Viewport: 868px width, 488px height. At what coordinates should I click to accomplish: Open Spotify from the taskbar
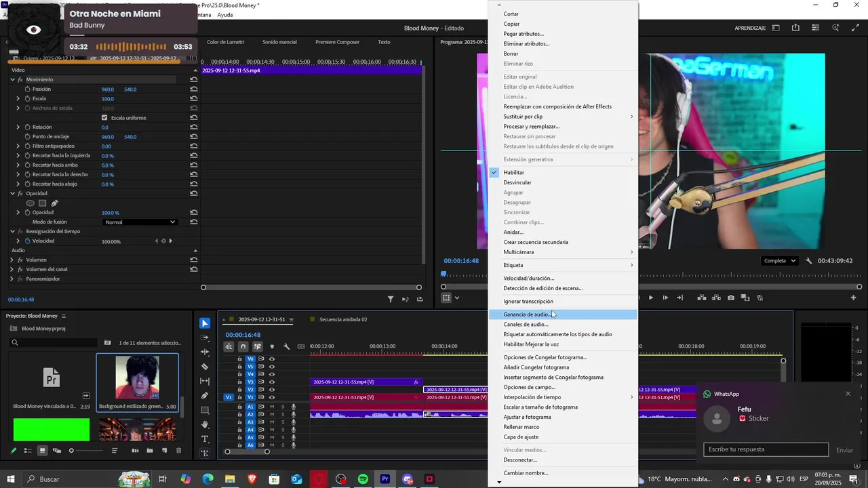pos(363,479)
